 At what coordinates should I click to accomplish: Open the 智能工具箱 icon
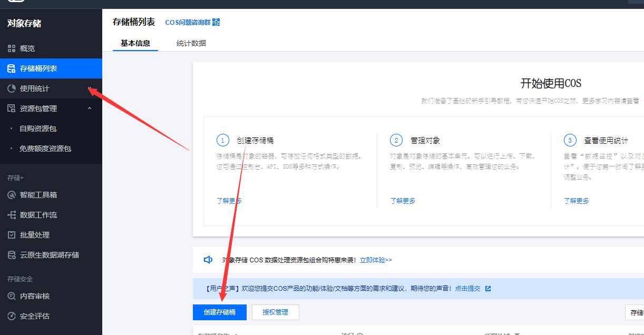tap(11, 195)
